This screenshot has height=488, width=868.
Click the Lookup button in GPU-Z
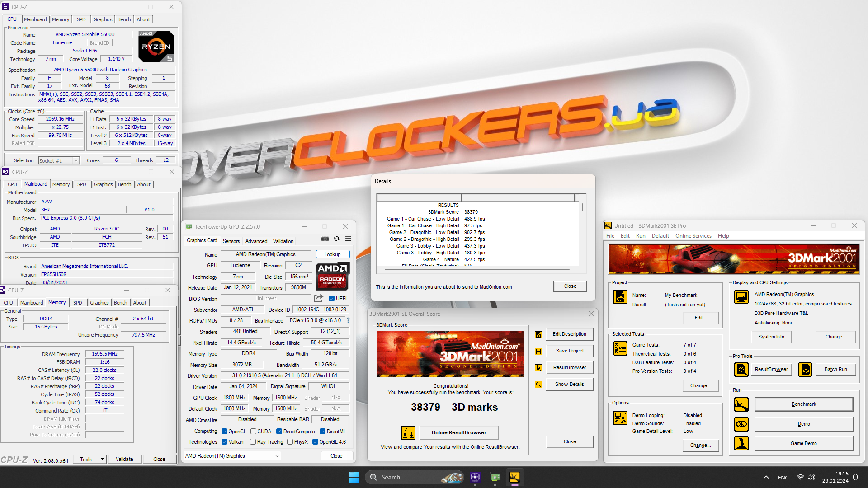point(332,254)
